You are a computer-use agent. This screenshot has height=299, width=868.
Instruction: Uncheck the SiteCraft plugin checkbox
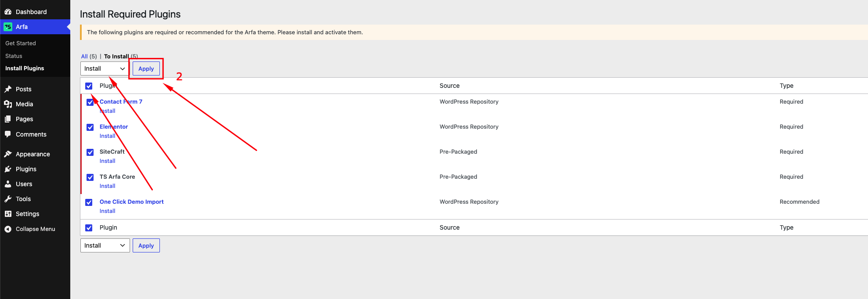click(90, 152)
